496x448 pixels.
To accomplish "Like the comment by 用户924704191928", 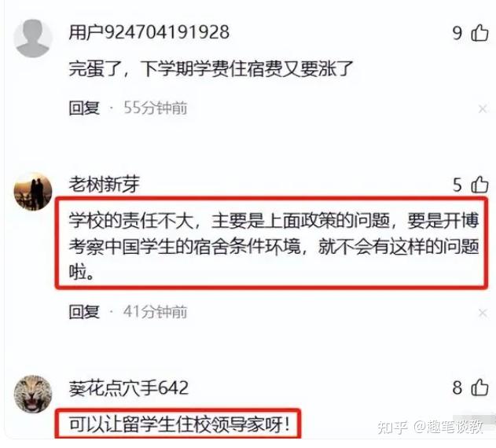I will pos(479,32).
